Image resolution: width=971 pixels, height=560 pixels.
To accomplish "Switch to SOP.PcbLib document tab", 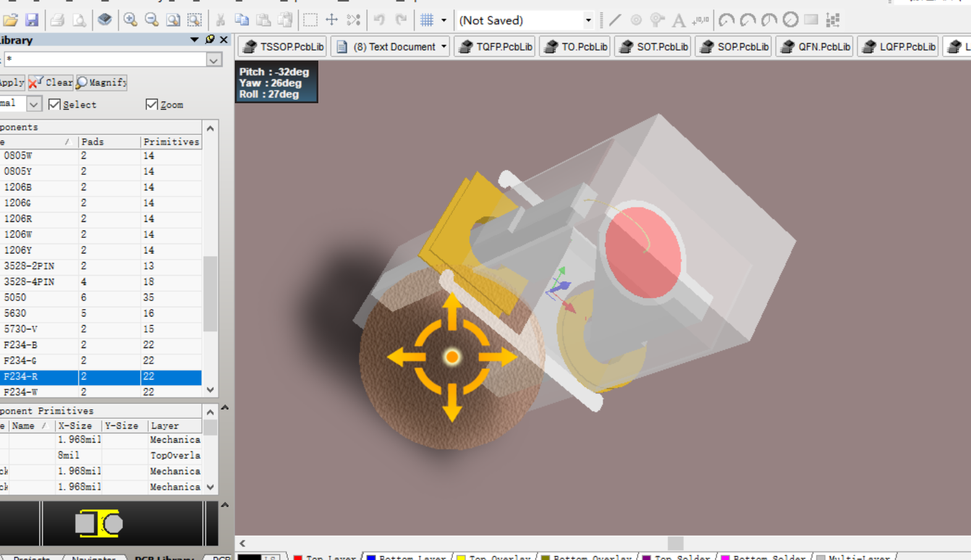I will (x=734, y=47).
